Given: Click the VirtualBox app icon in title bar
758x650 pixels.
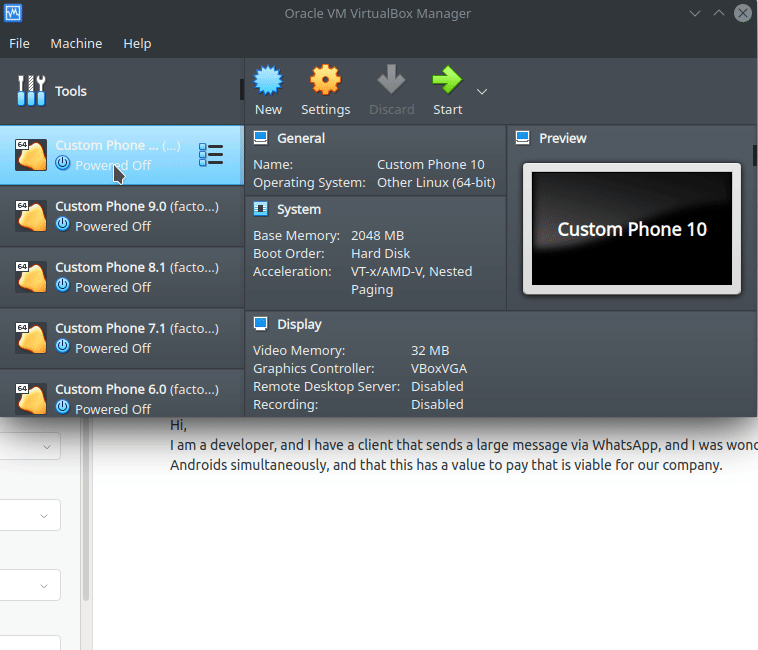Looking at the screenshot, I should pyautogui.click(x=13, y=13).
